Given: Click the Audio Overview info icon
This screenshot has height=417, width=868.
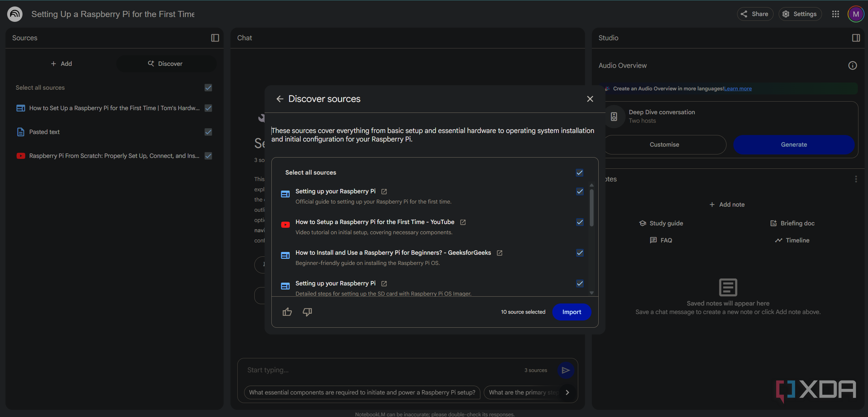Looking at the screenshot, I should point(852,65).
